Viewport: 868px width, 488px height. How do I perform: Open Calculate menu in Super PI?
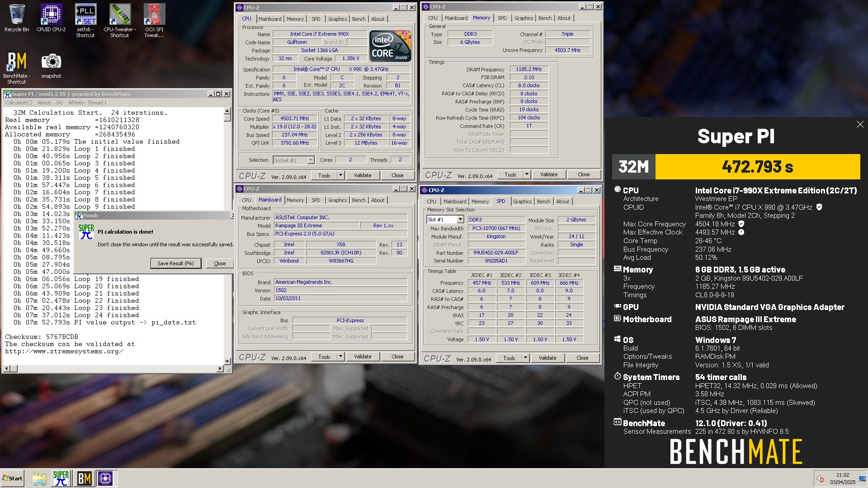pyautogui.click(x=19, y=103)
